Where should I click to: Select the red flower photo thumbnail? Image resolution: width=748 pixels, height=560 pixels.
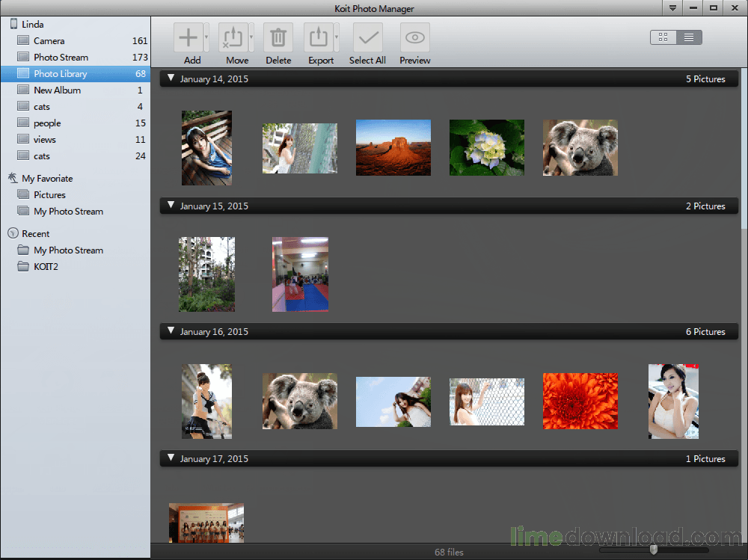point(580,401)
